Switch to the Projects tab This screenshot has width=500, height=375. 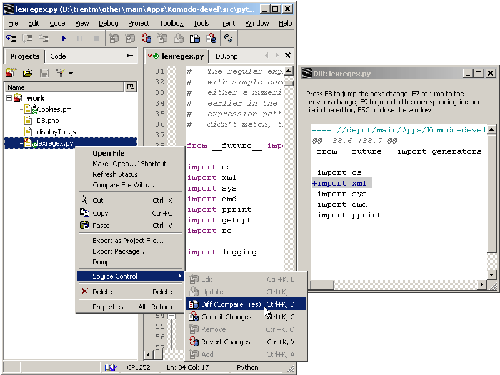[25, 56]
